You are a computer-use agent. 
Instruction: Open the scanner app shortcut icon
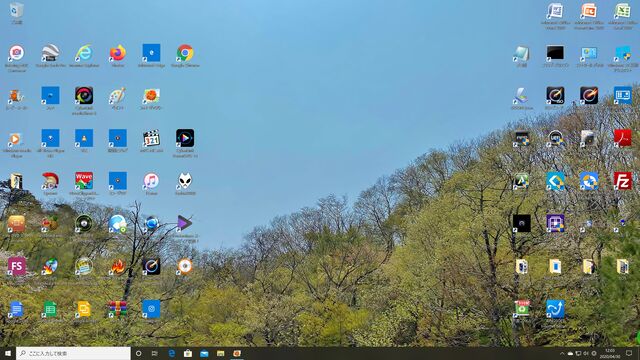click(x=521, y=96)
